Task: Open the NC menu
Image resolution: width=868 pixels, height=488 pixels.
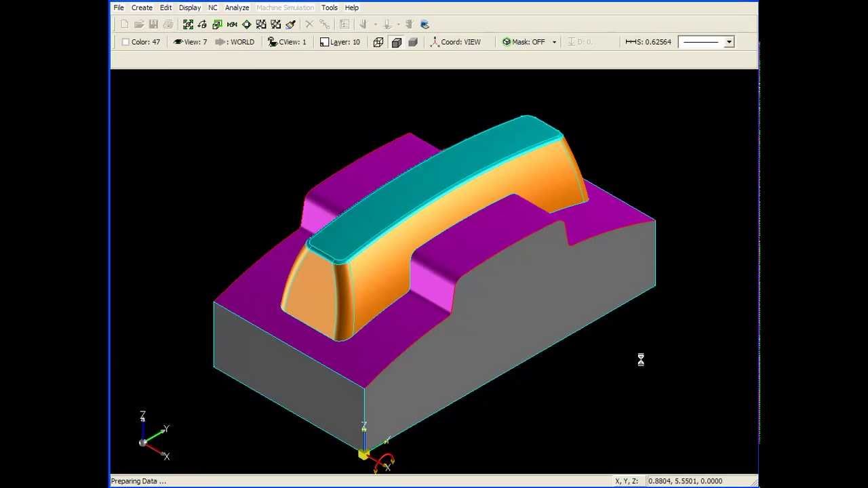Action: pos(213,7)
